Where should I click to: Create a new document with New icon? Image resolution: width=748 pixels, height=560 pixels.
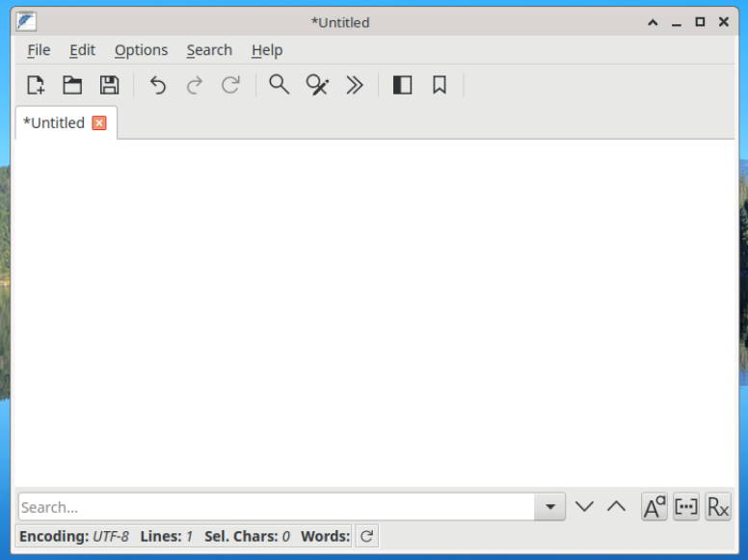pyautogui.click(x=36, y=86)
